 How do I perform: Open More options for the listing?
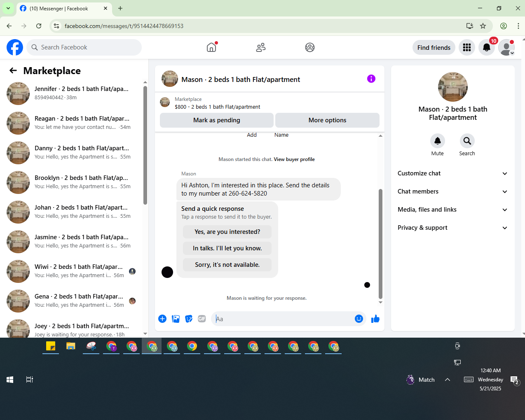[327, 120]
